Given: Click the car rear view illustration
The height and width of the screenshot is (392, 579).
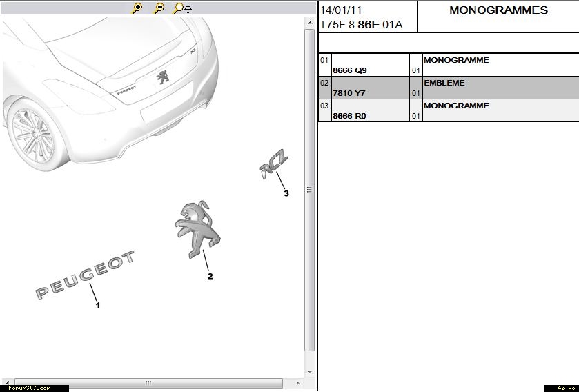Looking at the screenshot, I should click(x=110, y=83).
